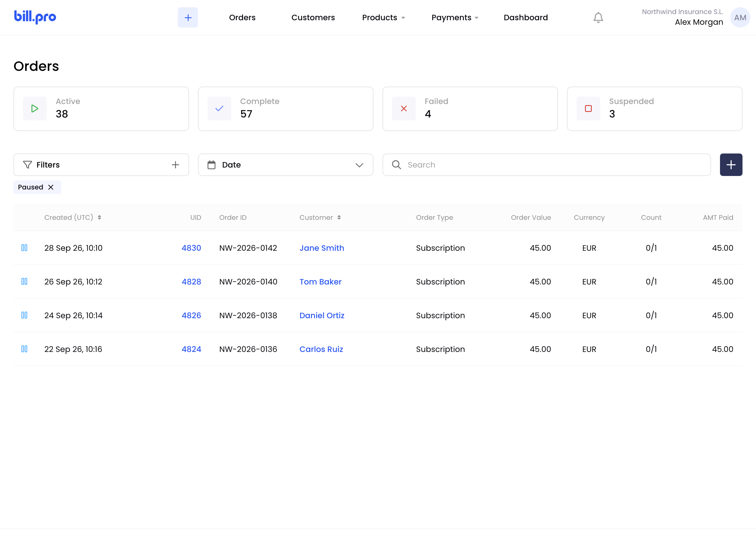Open order UID 4826 link
Screen dimensions: 756x533
tap(191, 315)
